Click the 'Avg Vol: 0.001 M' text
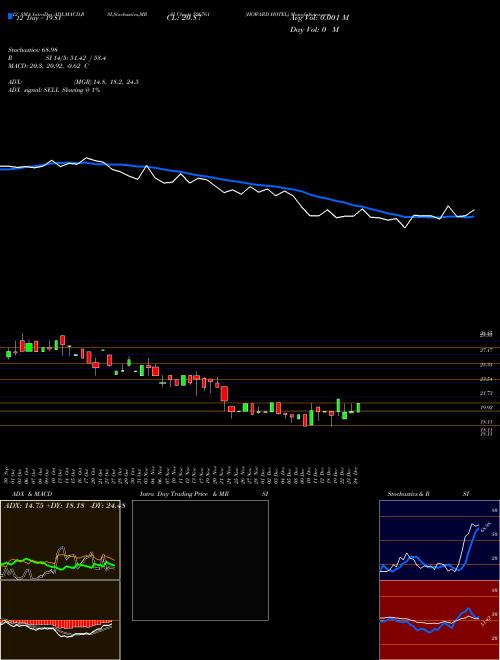 click(x=319, y=18)
